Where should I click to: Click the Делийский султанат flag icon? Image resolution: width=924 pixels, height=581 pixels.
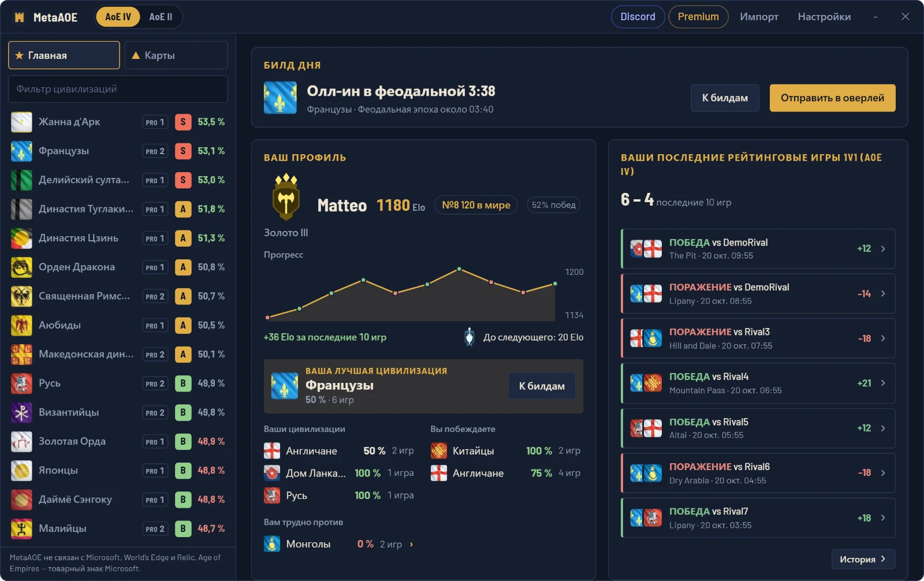pos(21,180)
